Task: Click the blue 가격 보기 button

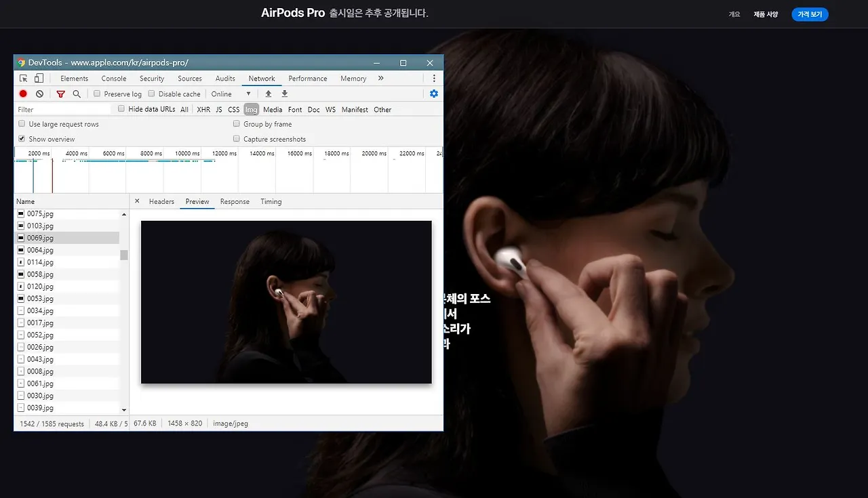Action: pyautogui.click(x=810, y=14)
